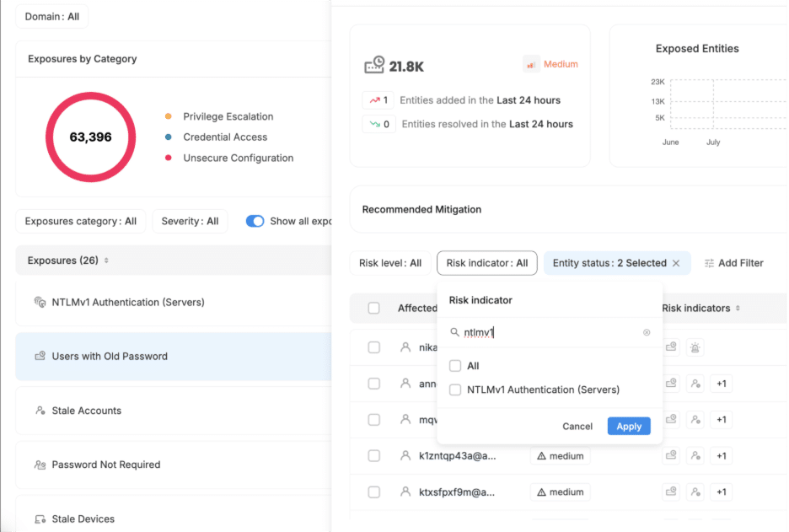The image size is (789, 532).
Task: Open the Risk level filter dropdown
Action: (389, 263)
